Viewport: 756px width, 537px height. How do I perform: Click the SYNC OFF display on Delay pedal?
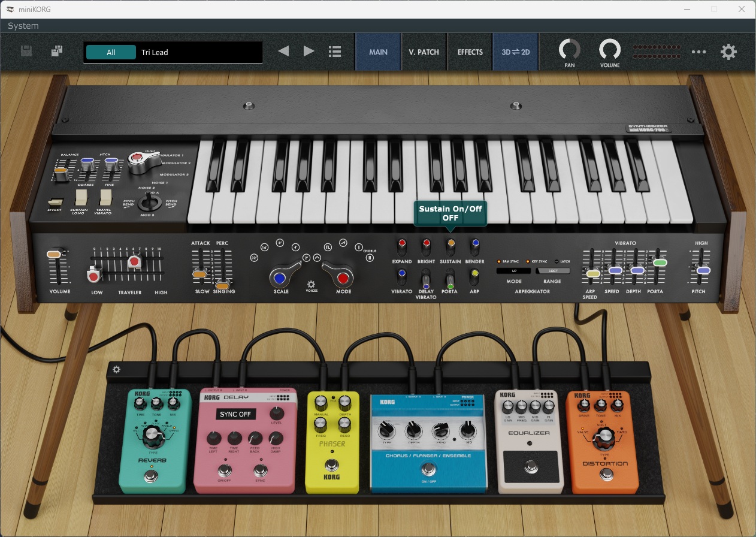235,414
